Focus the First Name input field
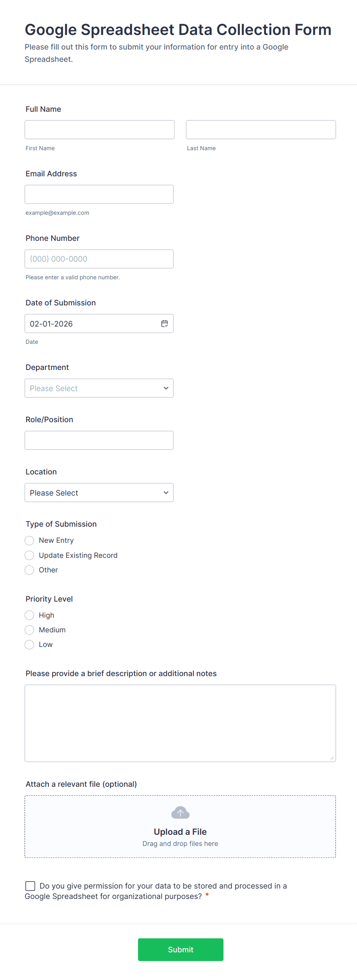Image resolution: width=357 pixels, height=980 pixels. (99, 129)
